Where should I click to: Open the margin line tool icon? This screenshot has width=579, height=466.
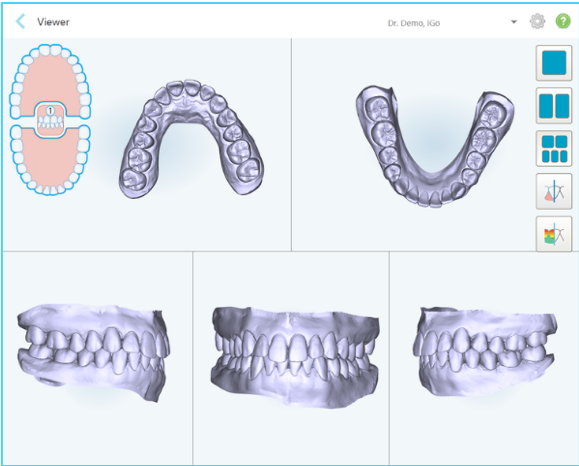pyautogui.click(x=554, y=192)
